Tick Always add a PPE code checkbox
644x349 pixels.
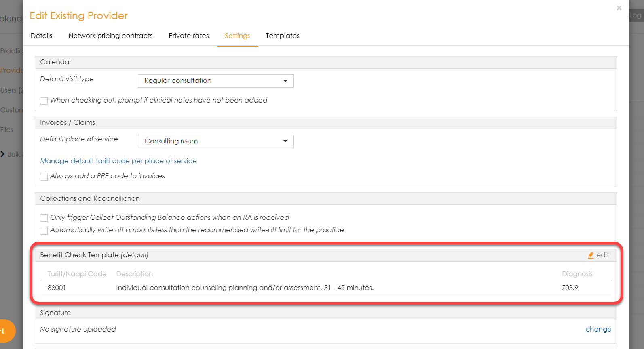[x=44, y=177]
